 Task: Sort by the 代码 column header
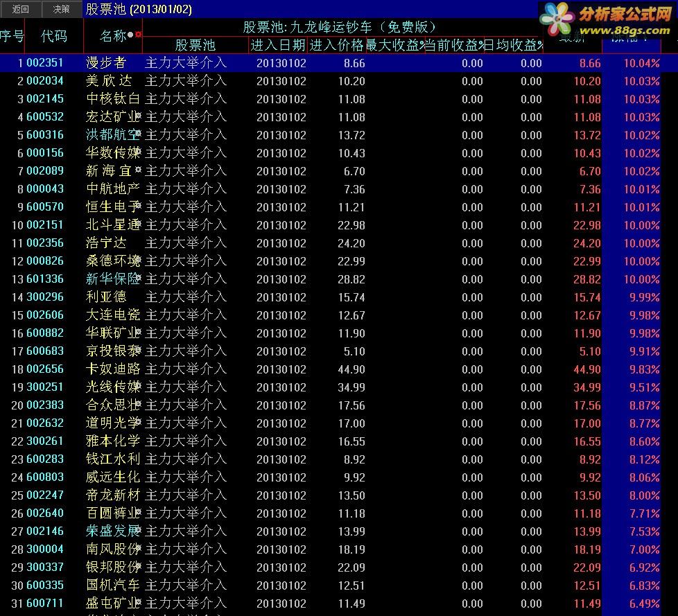point(54,36)
